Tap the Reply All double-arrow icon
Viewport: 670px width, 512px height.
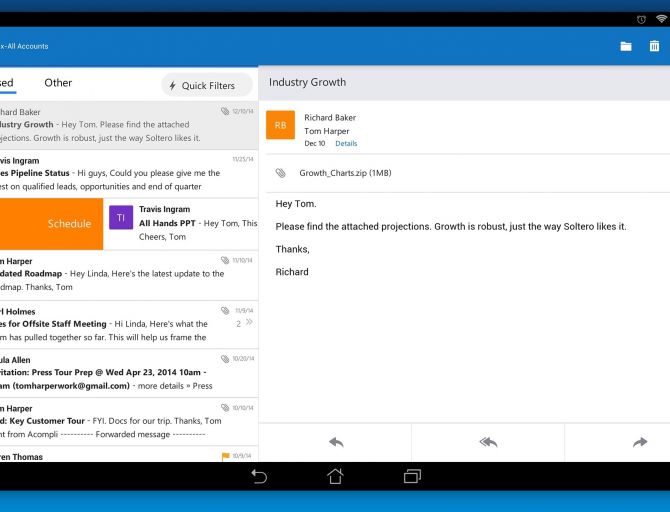[488, 442]
